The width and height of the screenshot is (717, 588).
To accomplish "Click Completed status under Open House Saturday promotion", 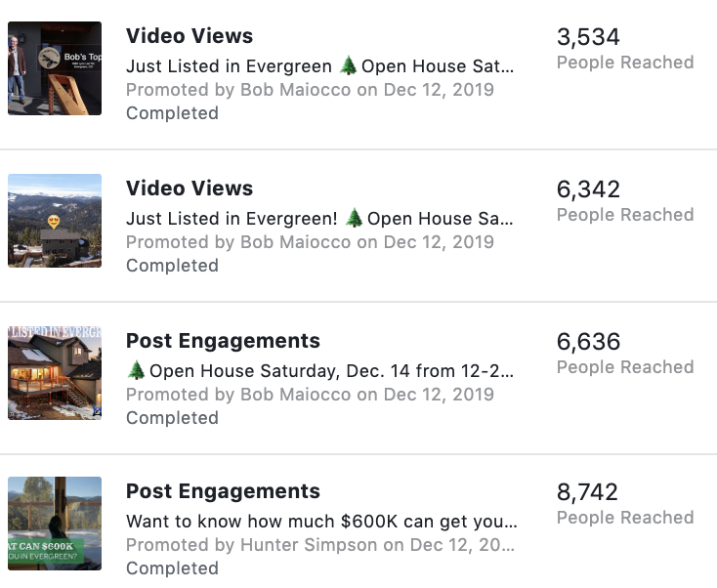I will (x=172, y=417).
